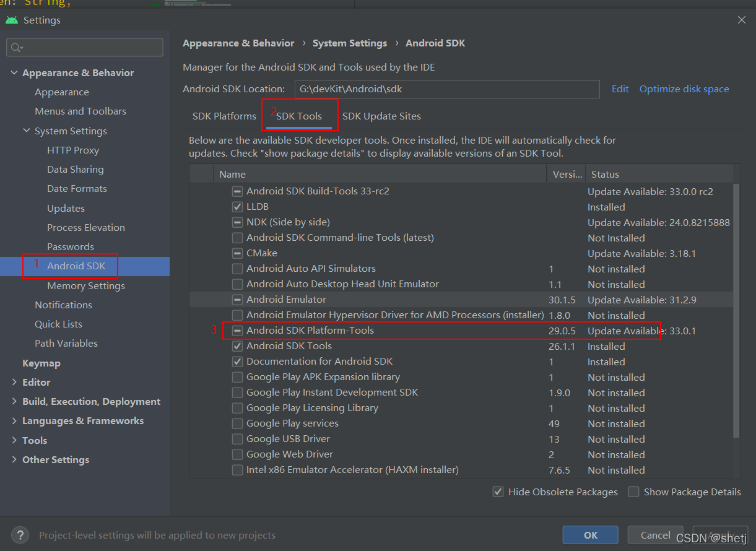Image resolution: width=756 pixels, height=551 pixels.
Task: Collapse System Settings tree node
Action: [x=27, y=131]
